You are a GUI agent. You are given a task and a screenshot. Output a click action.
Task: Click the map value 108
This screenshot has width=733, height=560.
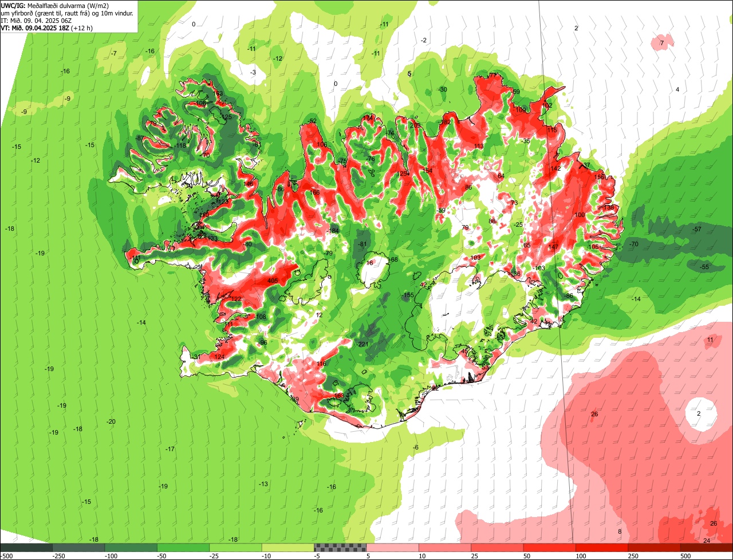click(x=261, y=317)
